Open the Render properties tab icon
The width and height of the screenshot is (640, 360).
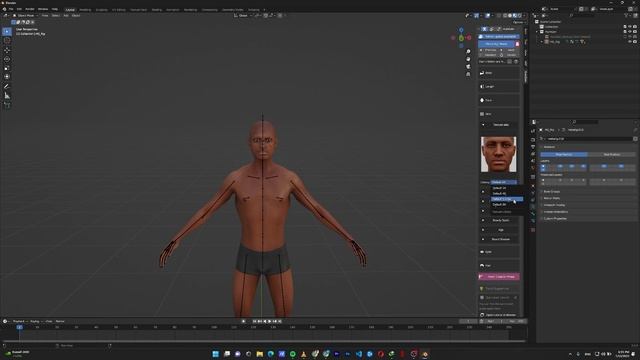point(533,139)
